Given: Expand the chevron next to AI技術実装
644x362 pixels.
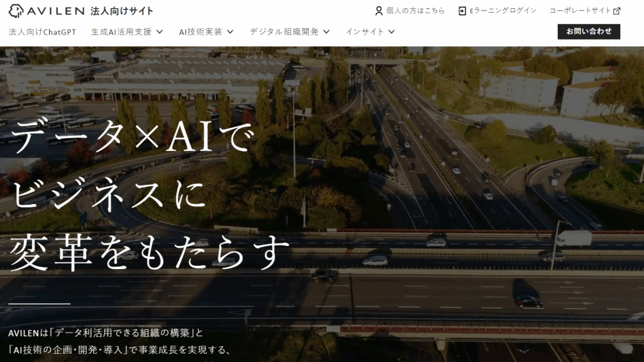Looking at the screenshot, I should click(230, 31).
